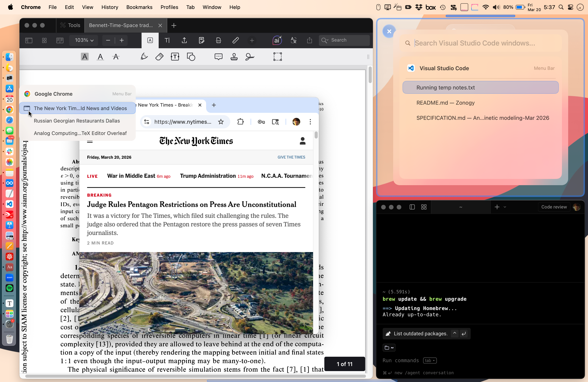
Task: Select the highlight text tool
Action: tap(85, 57)
